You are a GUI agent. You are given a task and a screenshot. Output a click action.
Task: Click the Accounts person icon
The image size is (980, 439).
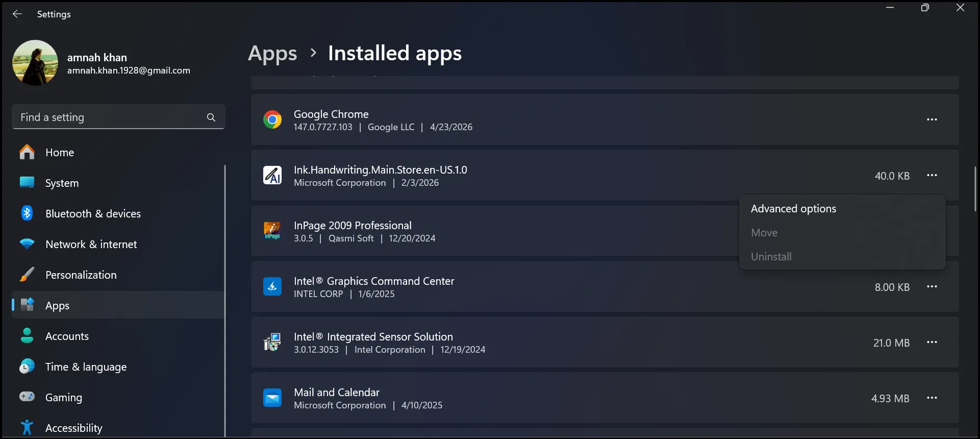27,335
